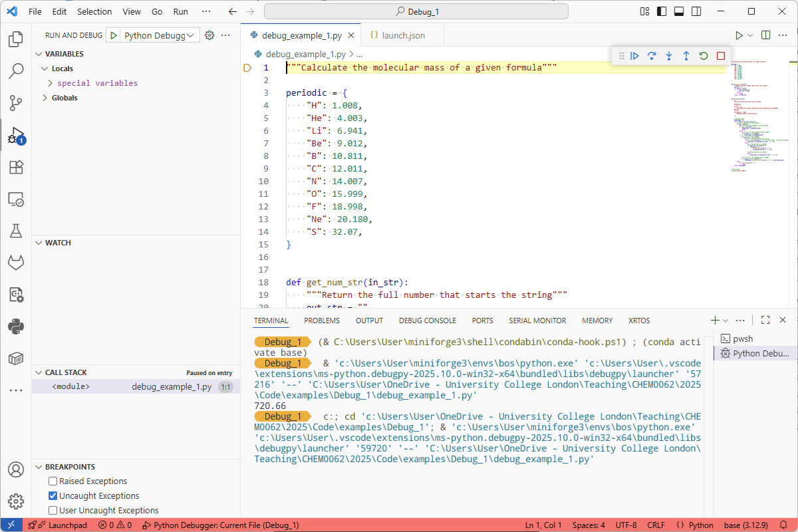Restart the debug session

(x=704, y=56)
